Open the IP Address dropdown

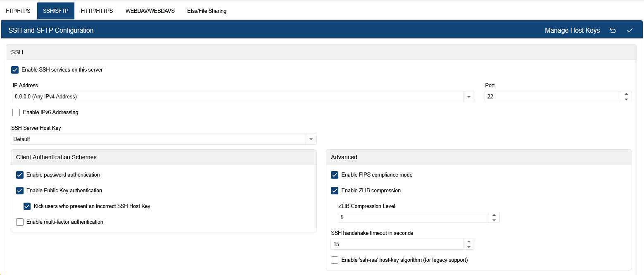coord(468,97)
